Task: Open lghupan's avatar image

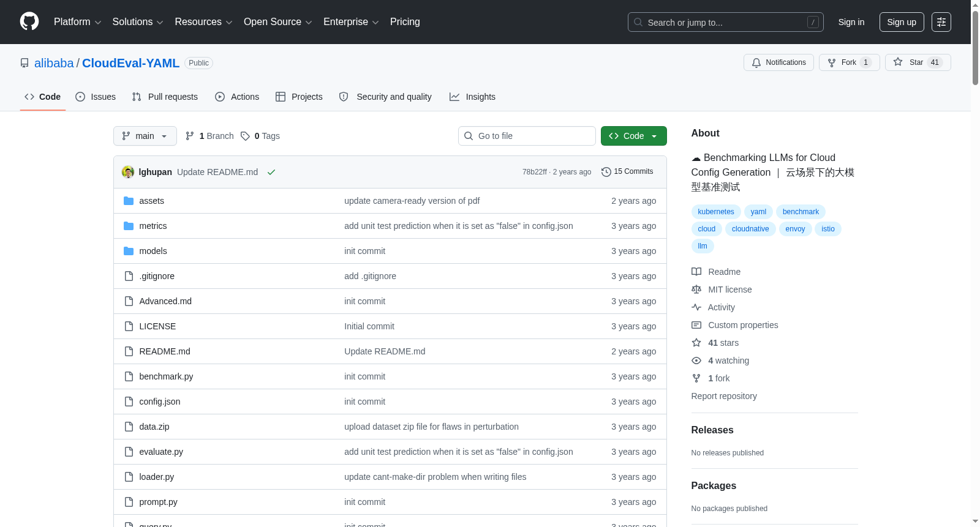Action: click(x=128, y=172)
